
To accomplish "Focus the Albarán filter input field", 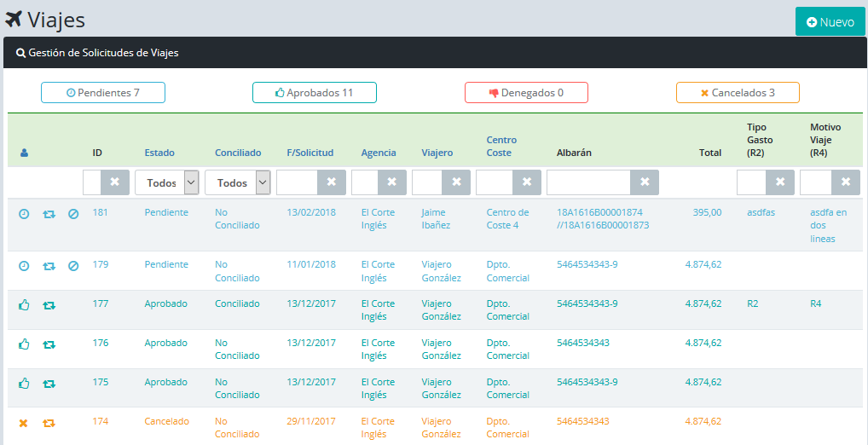I will [589, 182].
